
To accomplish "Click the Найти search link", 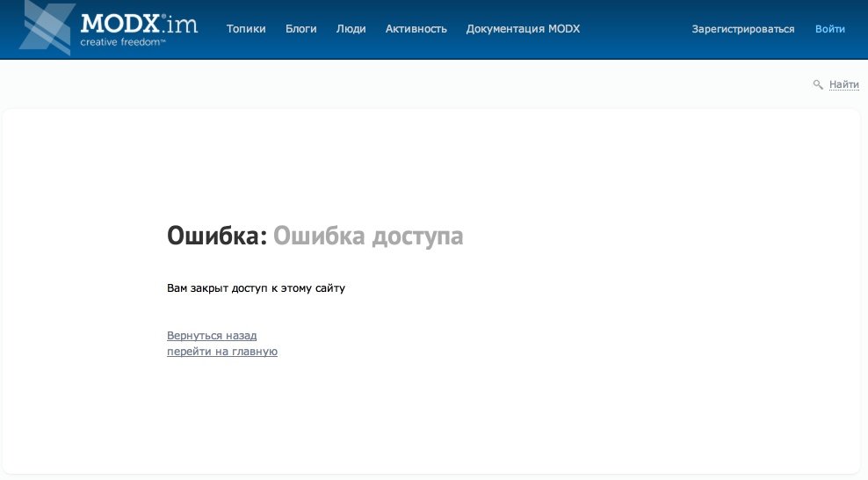I will 844,84.
